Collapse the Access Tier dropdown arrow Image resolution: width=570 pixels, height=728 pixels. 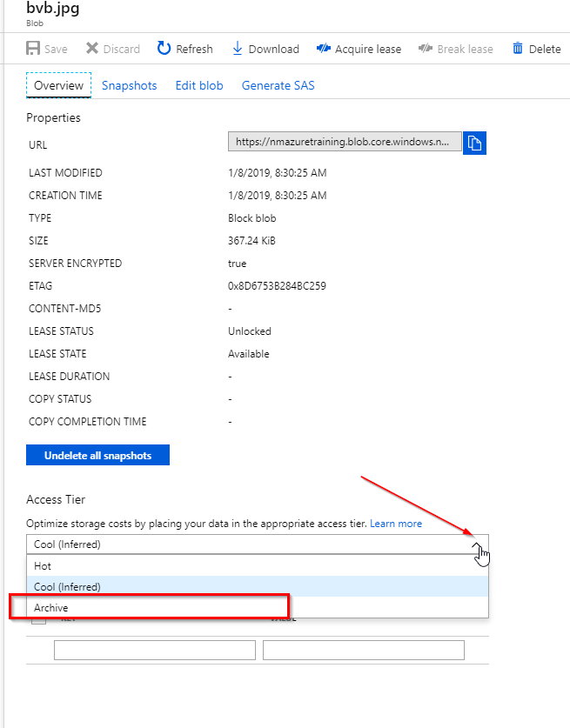pyautogui.click(x=477, y=544)
